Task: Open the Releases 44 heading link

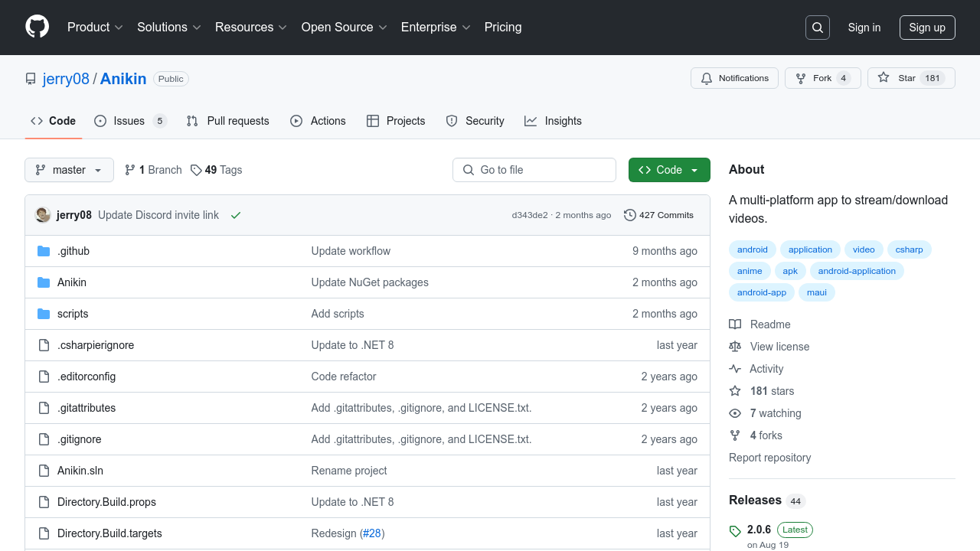Action: click(767, 500)
